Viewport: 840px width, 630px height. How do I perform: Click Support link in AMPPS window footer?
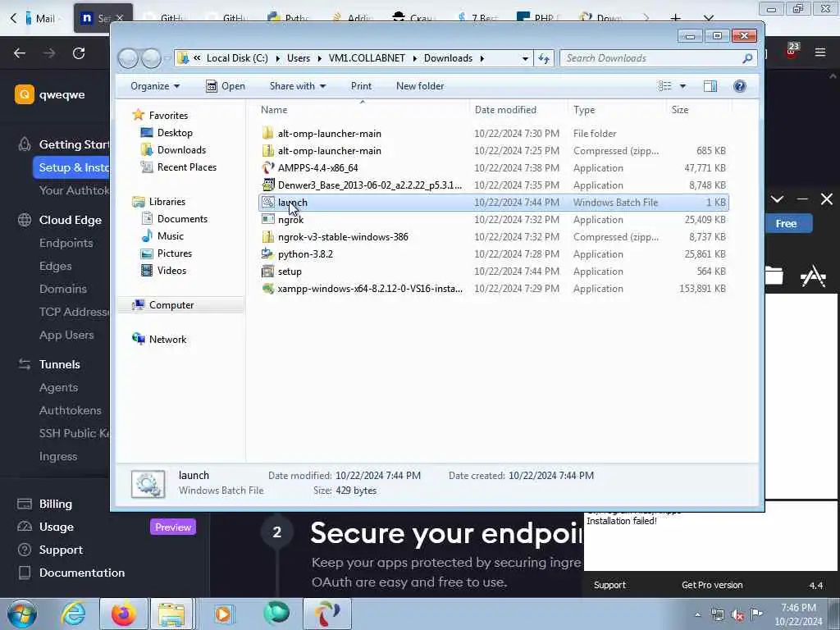tap(609, 585)
